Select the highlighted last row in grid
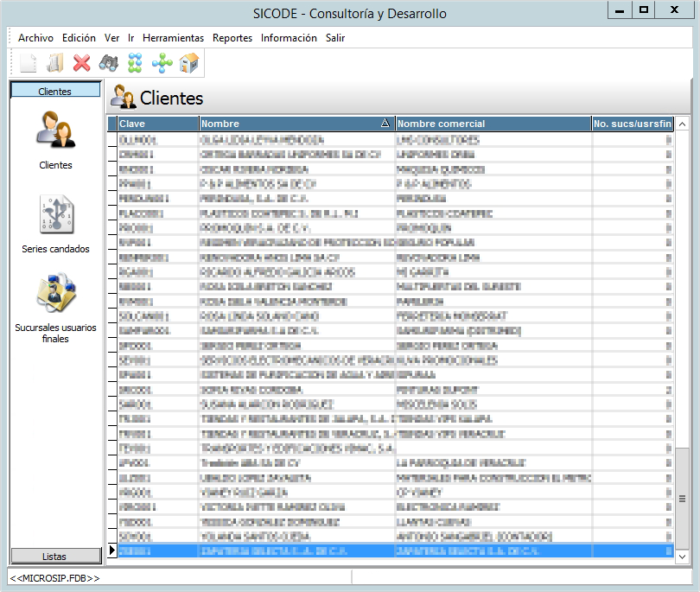 [346, 551]
